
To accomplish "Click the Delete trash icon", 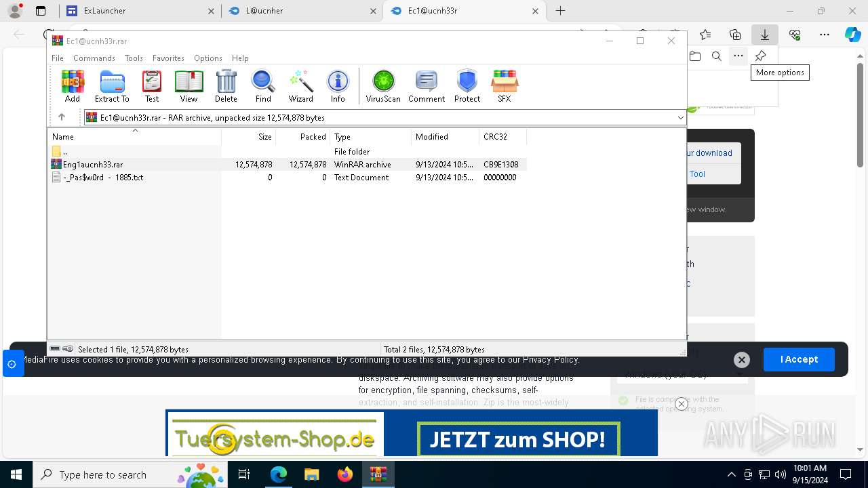I will point(226,86).
